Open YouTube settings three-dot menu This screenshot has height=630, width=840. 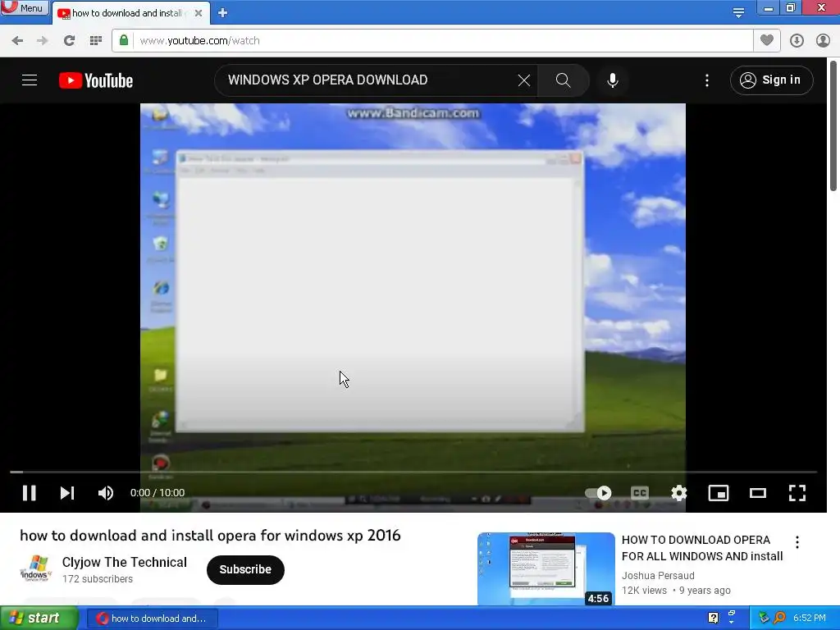point(707,80)
